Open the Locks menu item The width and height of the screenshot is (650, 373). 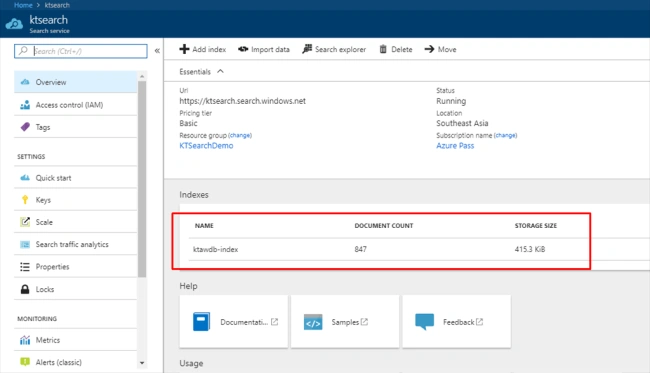pyautogui.click(x=75, y=289)
